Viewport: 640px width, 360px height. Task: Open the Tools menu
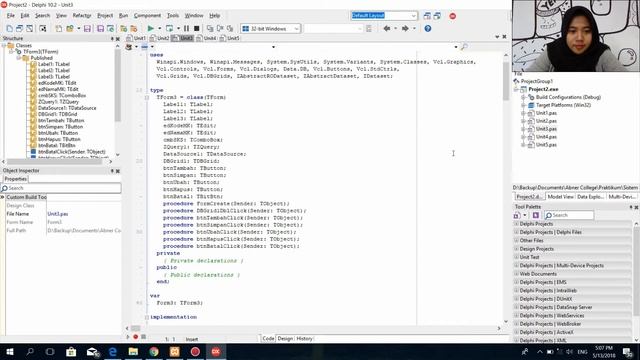tap(173, 16)
